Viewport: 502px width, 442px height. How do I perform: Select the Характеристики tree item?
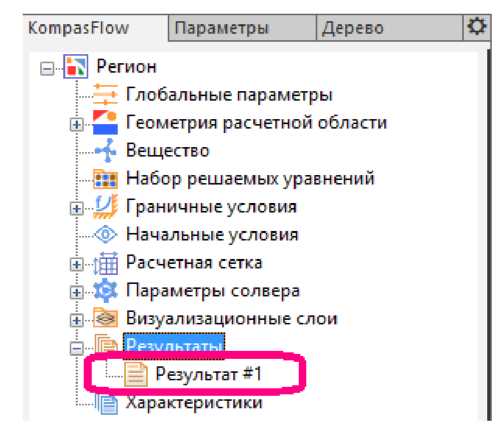click(194, 403)
